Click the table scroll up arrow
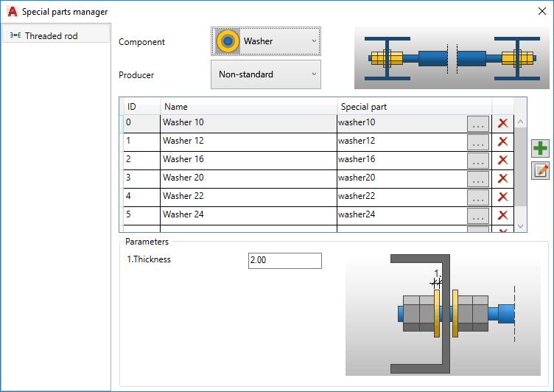Image resolution: width=554 pixels, height=392 pixels. coord(520,122)
